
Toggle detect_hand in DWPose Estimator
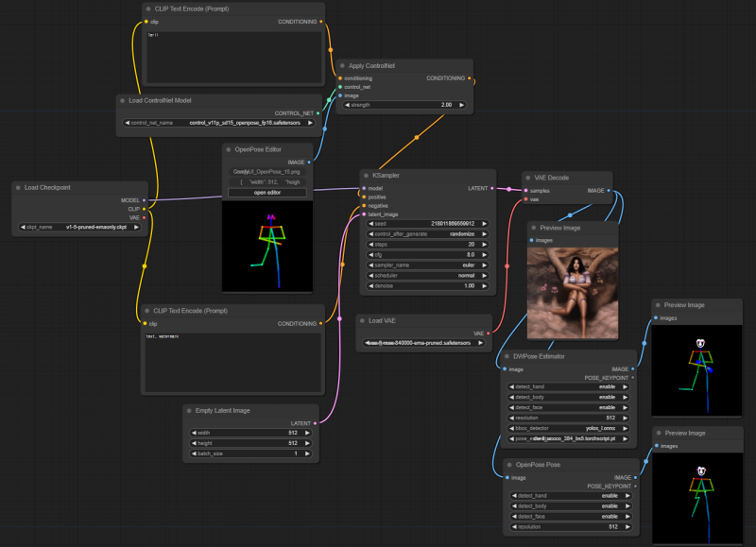(569, 386)
